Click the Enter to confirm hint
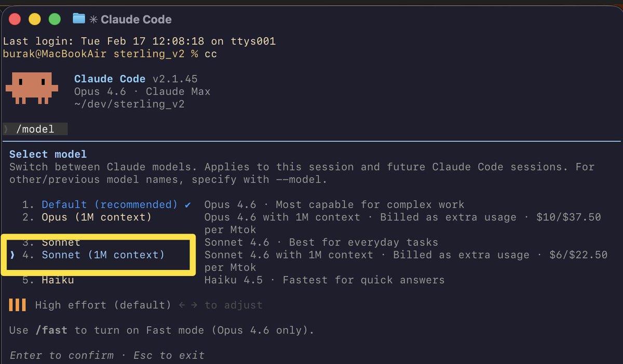 61,355
